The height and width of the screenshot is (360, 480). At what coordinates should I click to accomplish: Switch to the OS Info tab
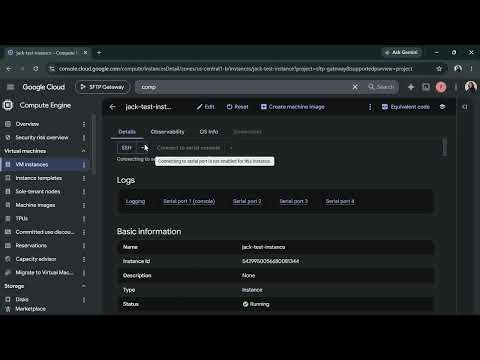pos(209,132)
